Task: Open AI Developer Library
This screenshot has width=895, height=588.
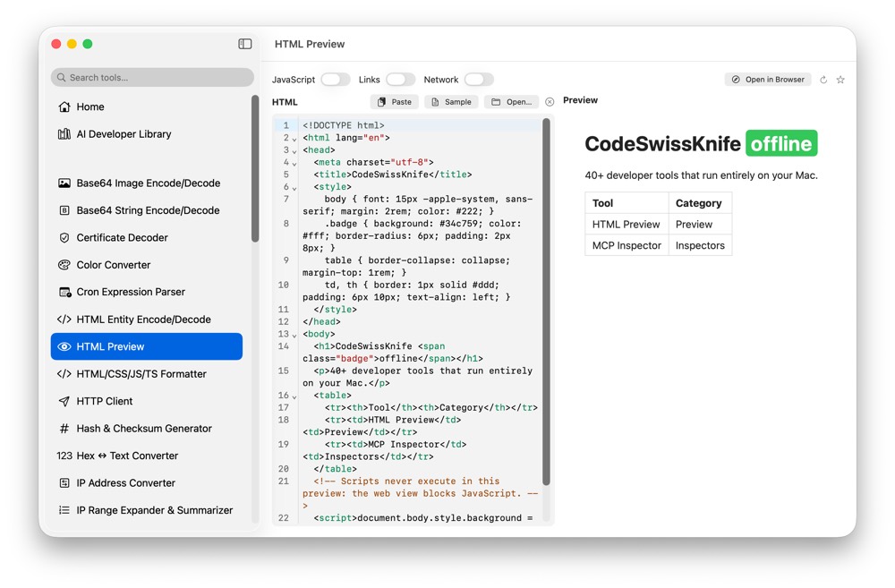Action: [147, 134]
